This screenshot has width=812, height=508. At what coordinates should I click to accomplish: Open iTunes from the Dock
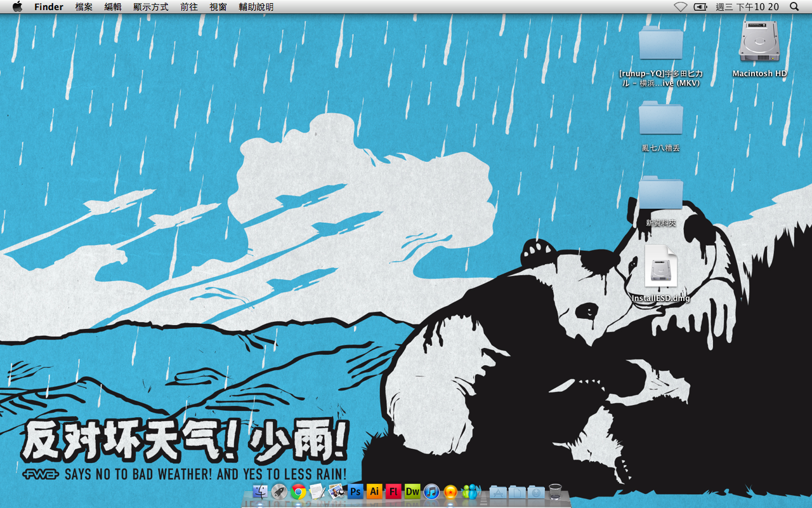[x=431, y=491]
